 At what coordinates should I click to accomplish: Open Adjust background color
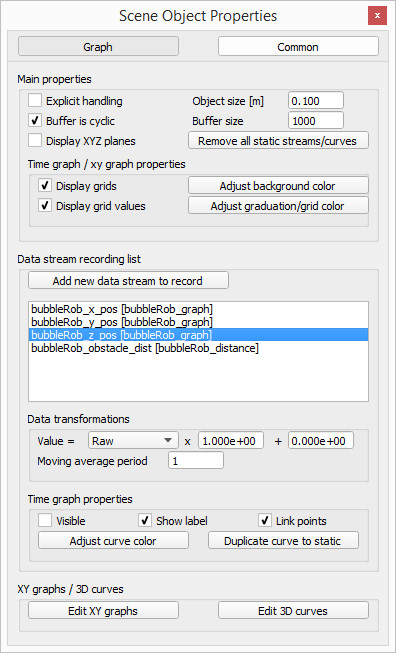[x=278, y=186]
